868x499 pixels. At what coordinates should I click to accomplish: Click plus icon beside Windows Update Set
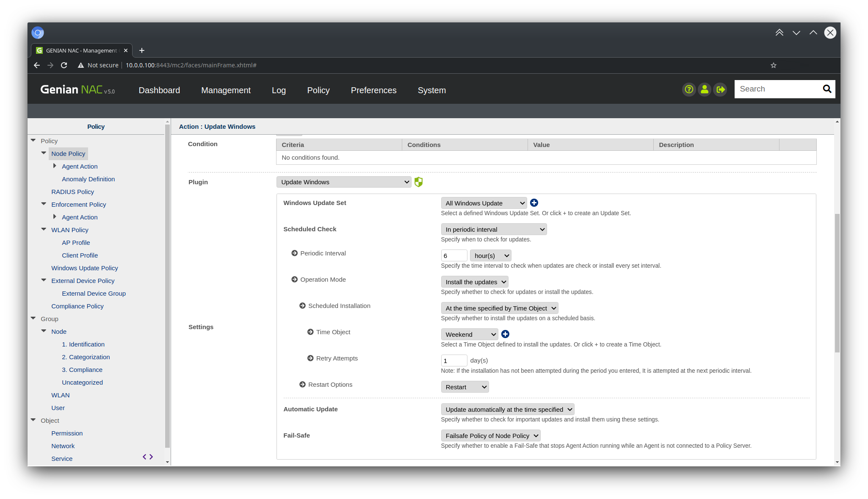[534, 203]
